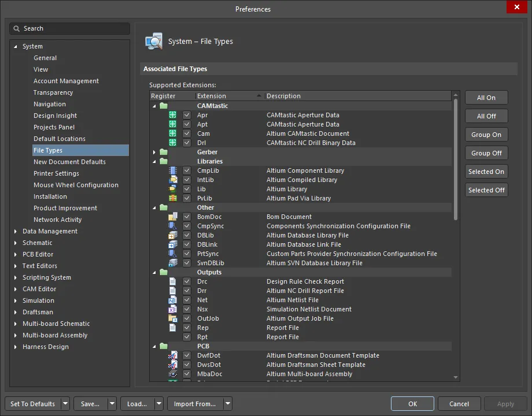Select the Projects Panel page
The image size is (532, 416).
[x=54, y=127]
